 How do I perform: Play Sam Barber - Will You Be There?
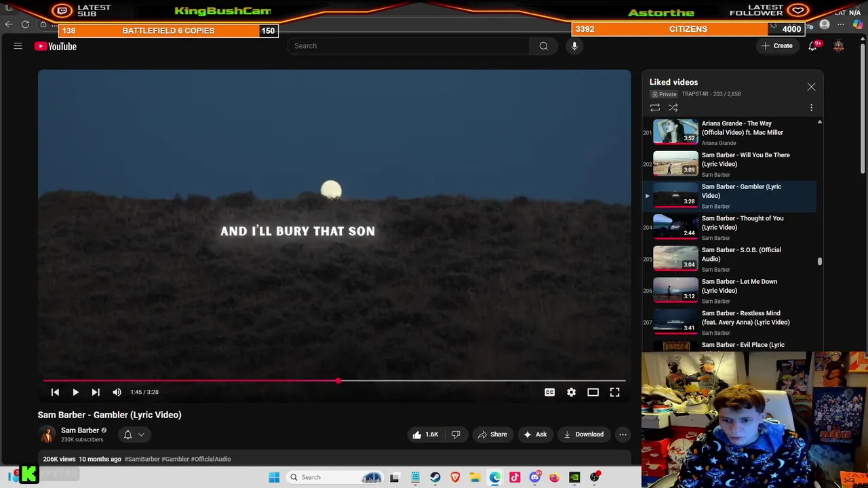point(730,164)
